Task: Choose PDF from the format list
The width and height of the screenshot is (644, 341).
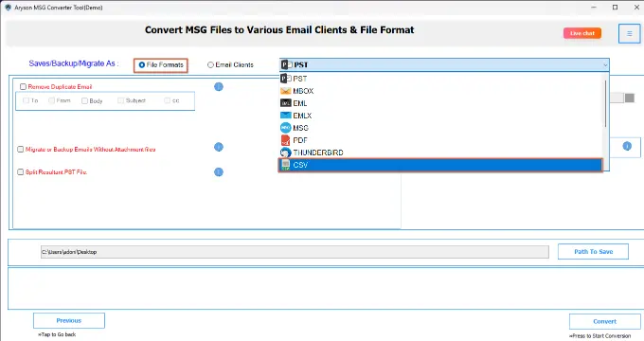Action: (441, 140)
